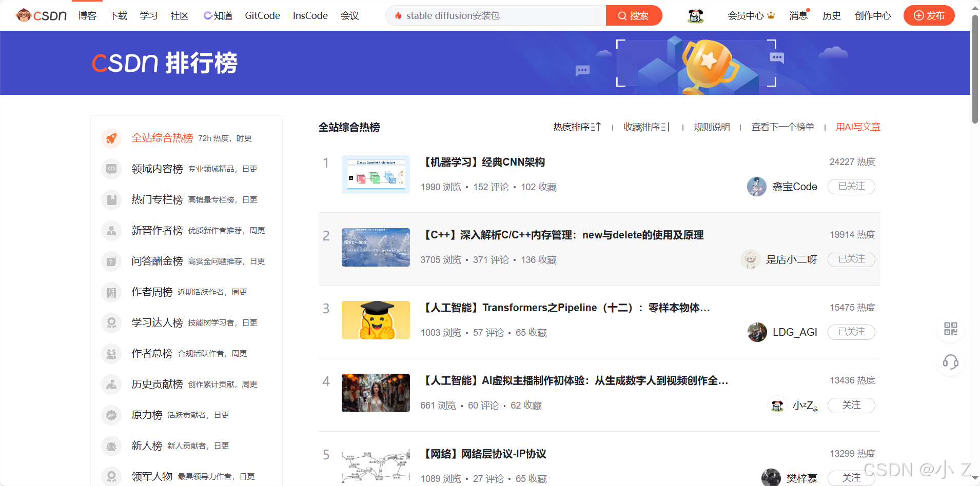Click the flame icon inside the search box
The image size is (980, 486).
tap(398, 15)
